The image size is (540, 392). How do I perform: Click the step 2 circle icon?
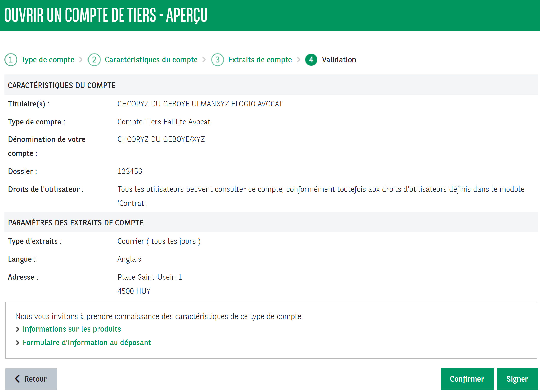point(94,60)
